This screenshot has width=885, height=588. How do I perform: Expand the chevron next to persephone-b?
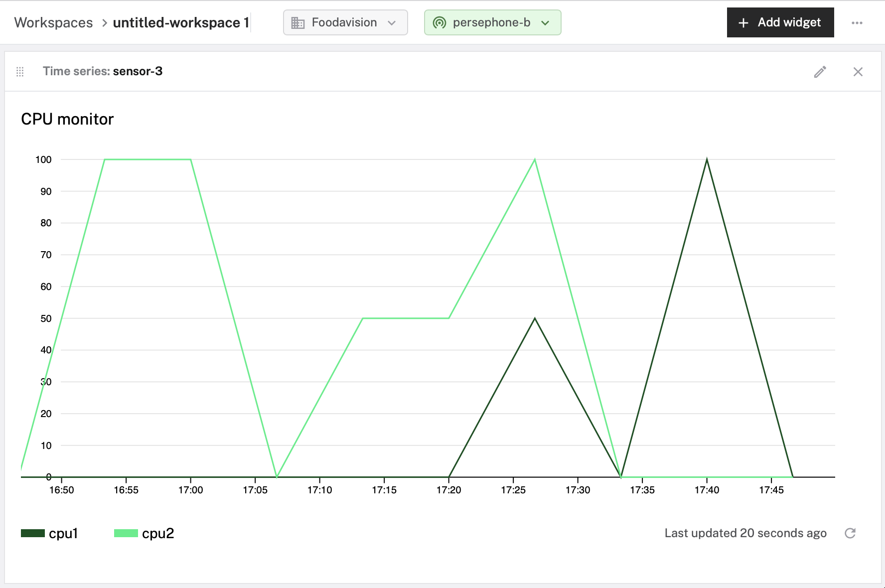pos(546,23)
